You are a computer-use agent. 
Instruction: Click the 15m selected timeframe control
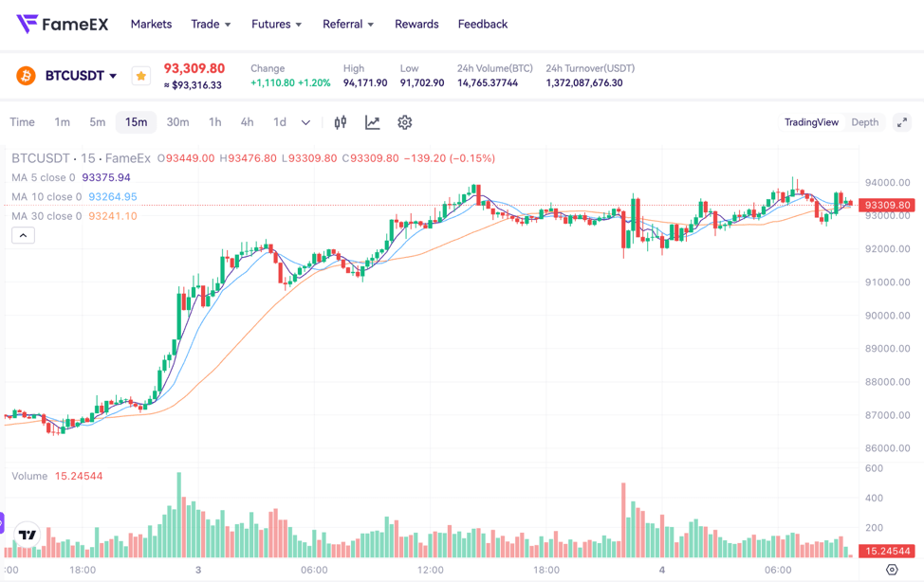pos(135,122)
